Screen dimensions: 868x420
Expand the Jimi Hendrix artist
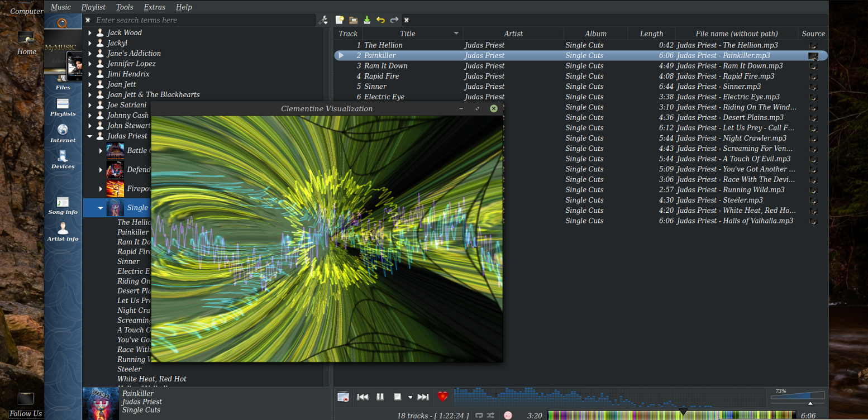(x=90, y=74)
